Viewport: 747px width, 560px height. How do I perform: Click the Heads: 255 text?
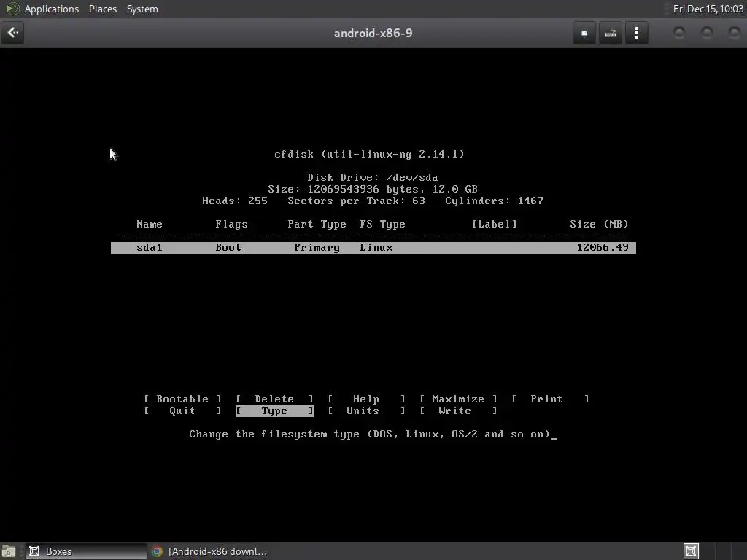click(235, 201)
